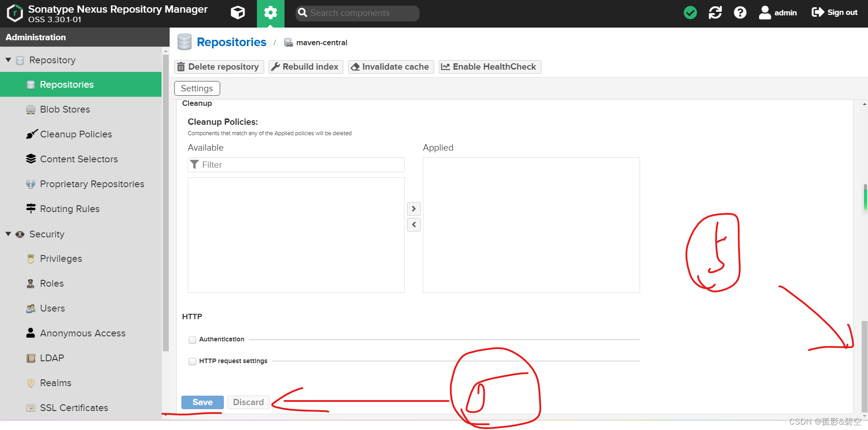Click the Repository database icon in sidebar
This screenshot has width=868, height=430.
pos(20,60)
